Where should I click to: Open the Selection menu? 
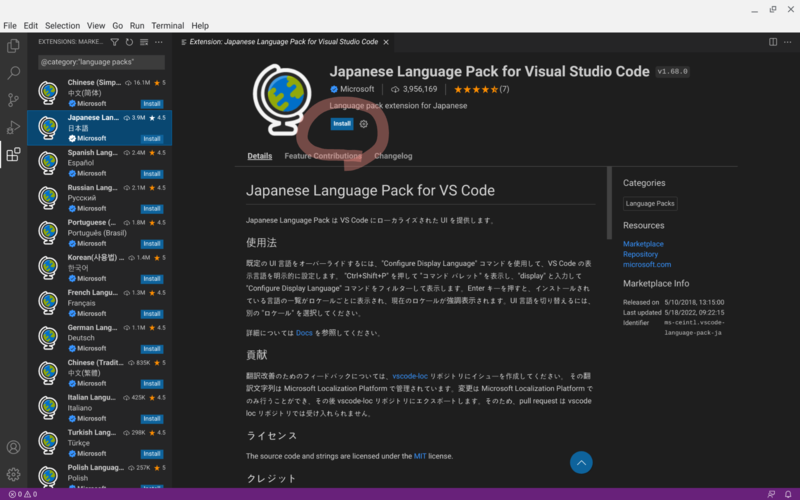(x=62, y=26)
